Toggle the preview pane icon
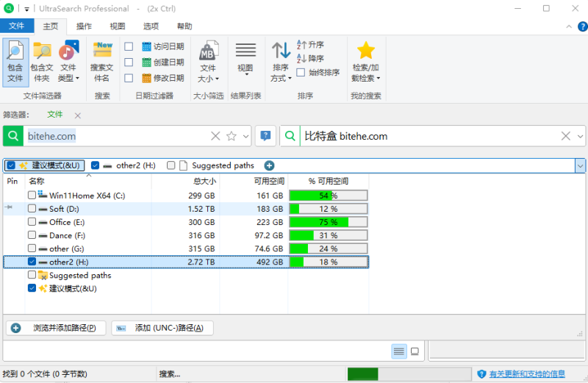Image resolution: width=588 pixels, height=383 pixels. tap(415, 351)
